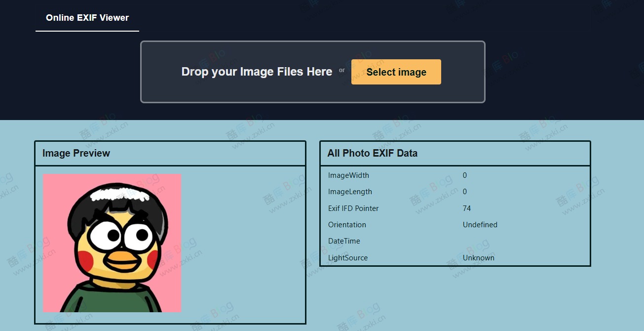Click the image preview thumbnail
The width and height of the screenshot is (644, 331).
112,242
